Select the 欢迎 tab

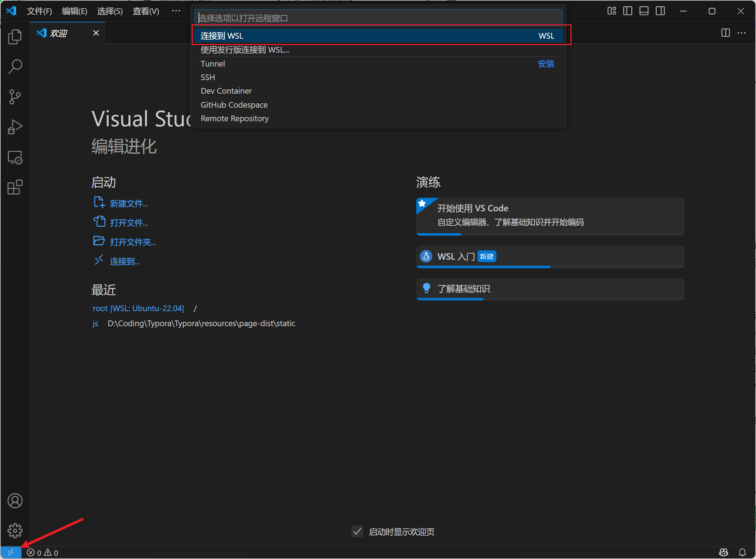[59, 33]
